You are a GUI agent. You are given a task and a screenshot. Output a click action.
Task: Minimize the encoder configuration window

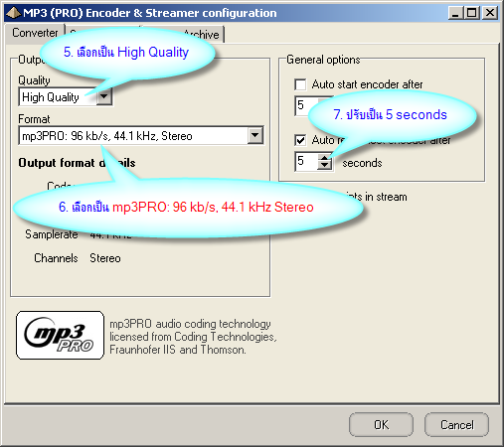(x=456, y=13)
